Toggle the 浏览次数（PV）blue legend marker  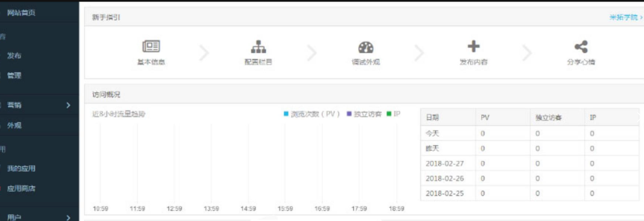(x=286, y=114)
